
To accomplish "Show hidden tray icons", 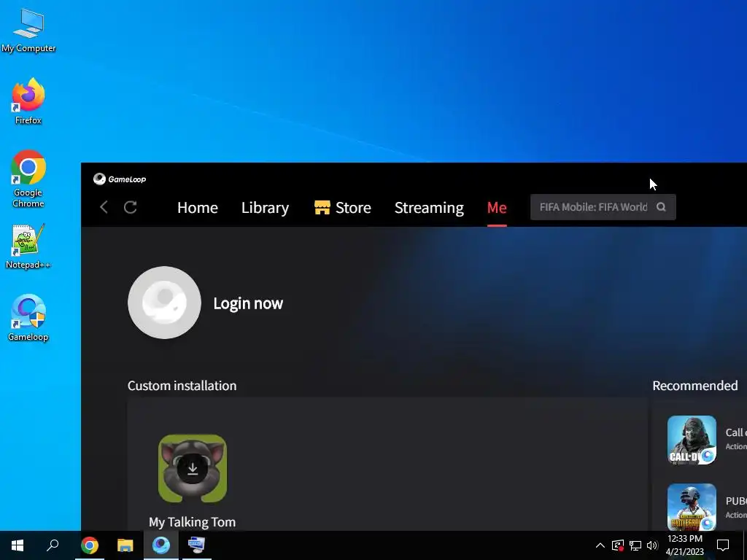I will coord(600,545).
